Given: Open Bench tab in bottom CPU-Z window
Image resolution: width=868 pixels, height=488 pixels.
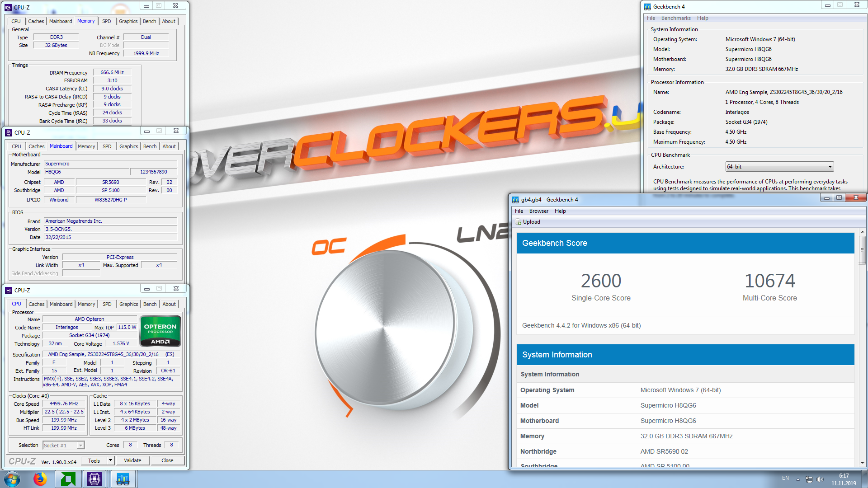Looking at the screenshot, I should 150,304.
